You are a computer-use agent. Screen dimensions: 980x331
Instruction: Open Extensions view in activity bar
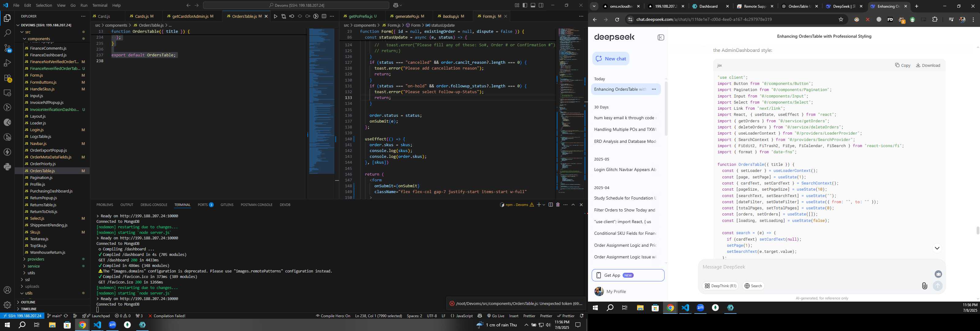pos(7,78)
